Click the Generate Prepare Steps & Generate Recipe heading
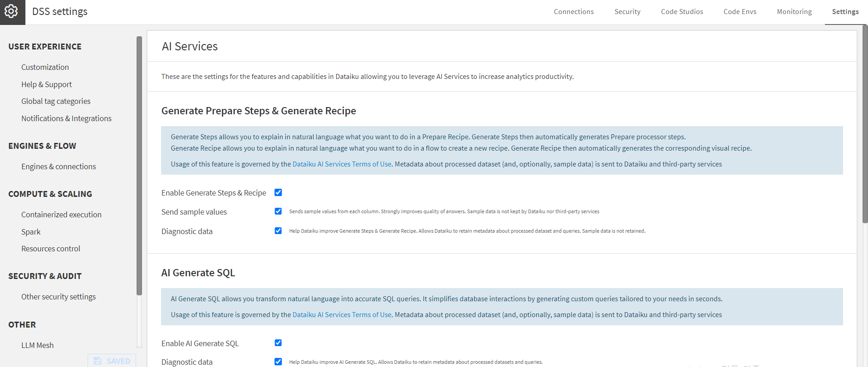Viewport: 868px width, 367px height. [x=259, y=111]
